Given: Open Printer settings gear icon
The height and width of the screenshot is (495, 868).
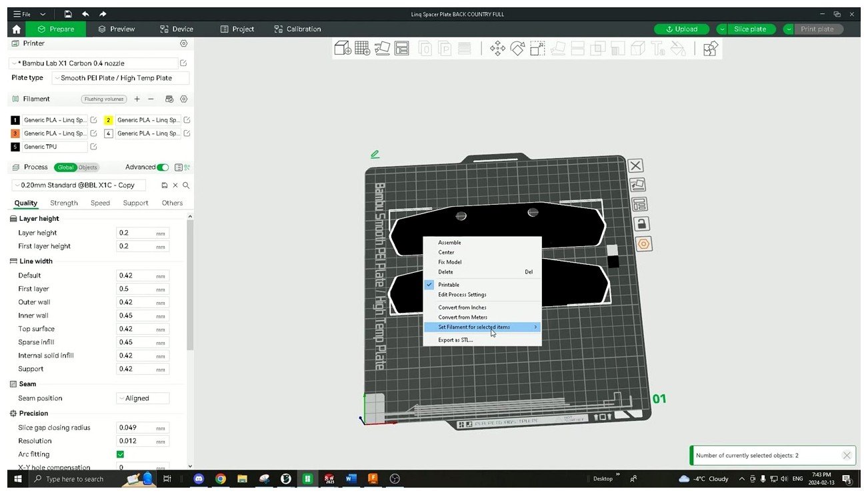Looking at the screenshot, I should click(183, 43).
